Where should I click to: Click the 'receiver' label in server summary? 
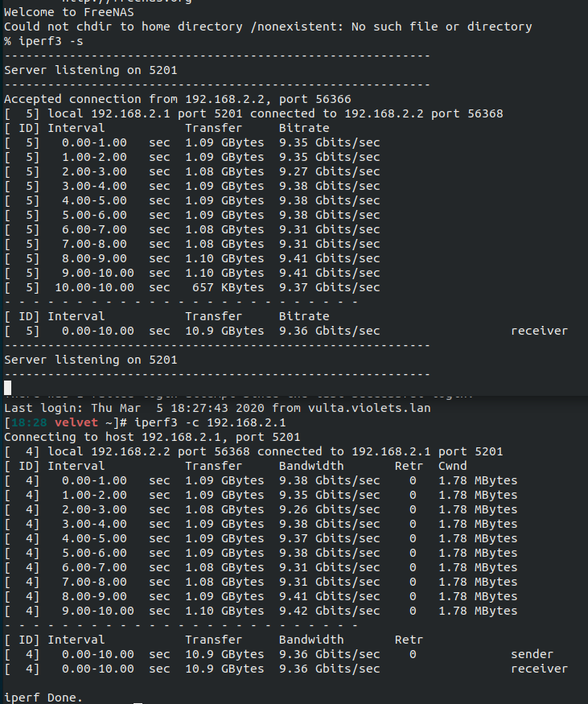[539, 331]
